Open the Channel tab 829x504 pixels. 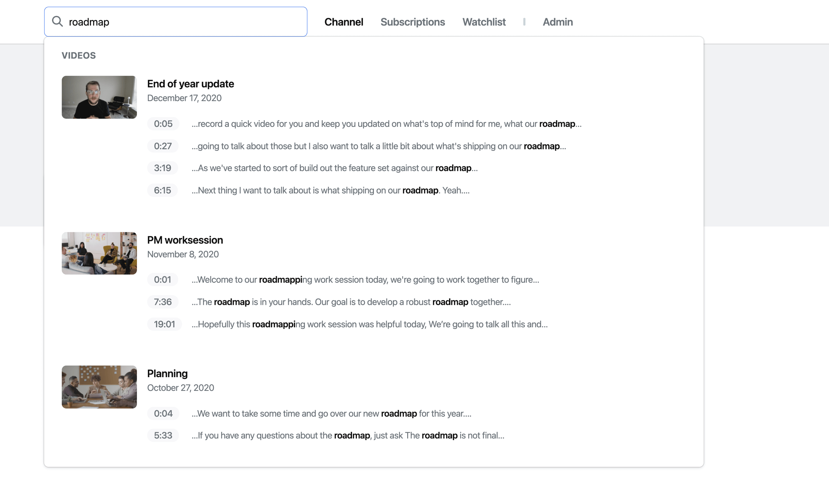click(344, 22)
